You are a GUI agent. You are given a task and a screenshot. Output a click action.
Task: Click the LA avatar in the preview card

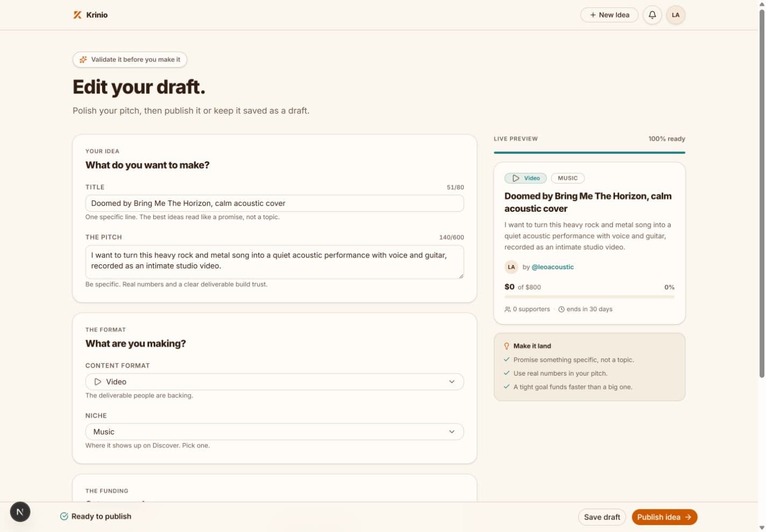point(511,267)
